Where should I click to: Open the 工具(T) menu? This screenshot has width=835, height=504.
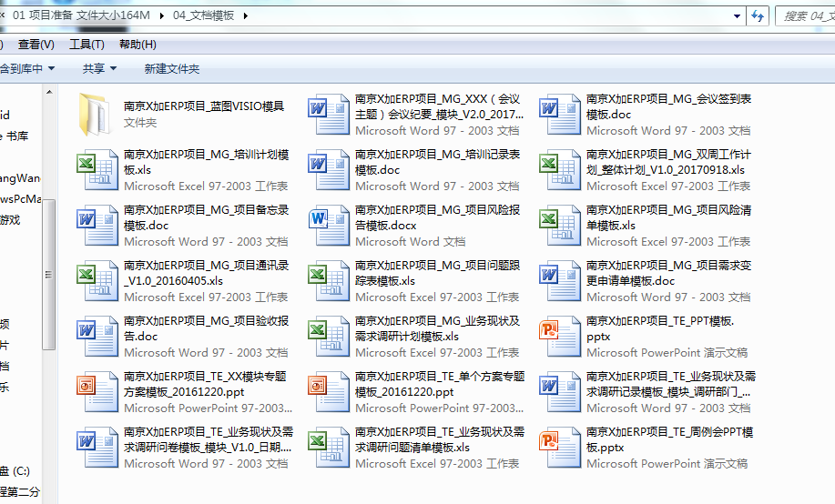(87, 45)
